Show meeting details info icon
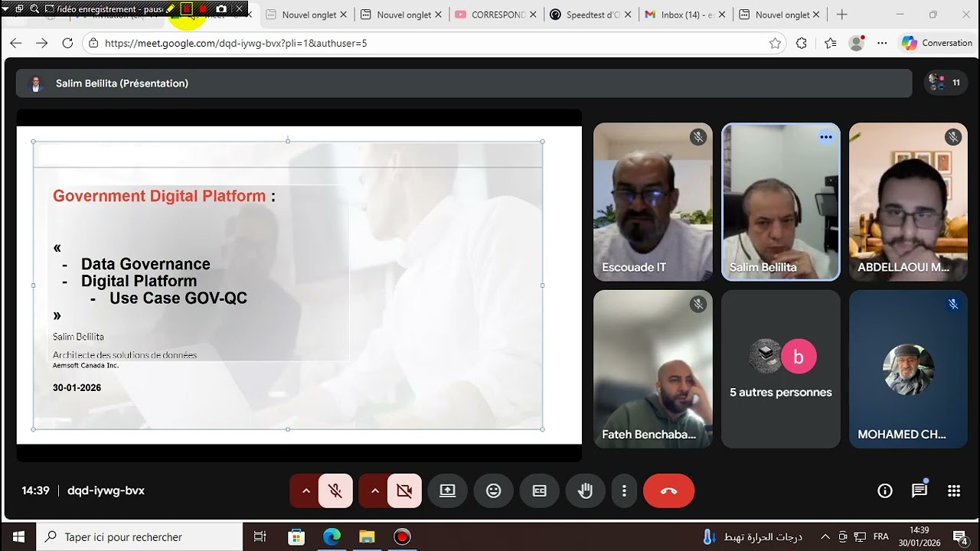This screenshot has width=980, height=551. 885,491
